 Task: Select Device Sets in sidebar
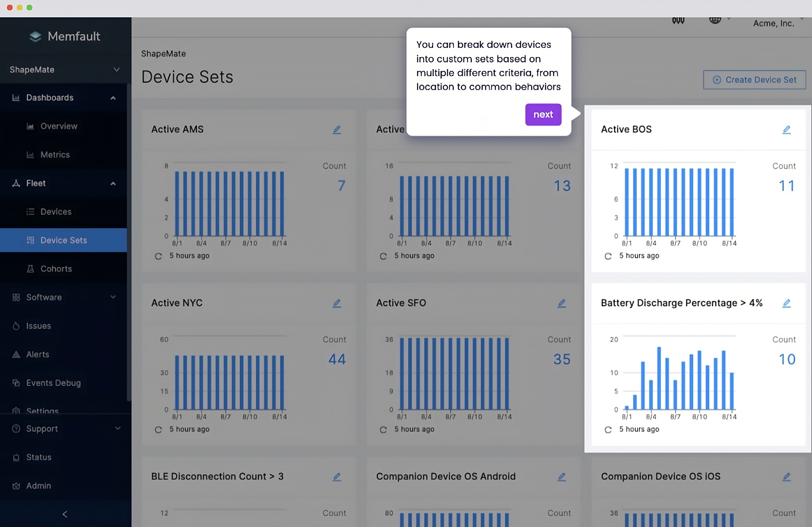(63, 240)
